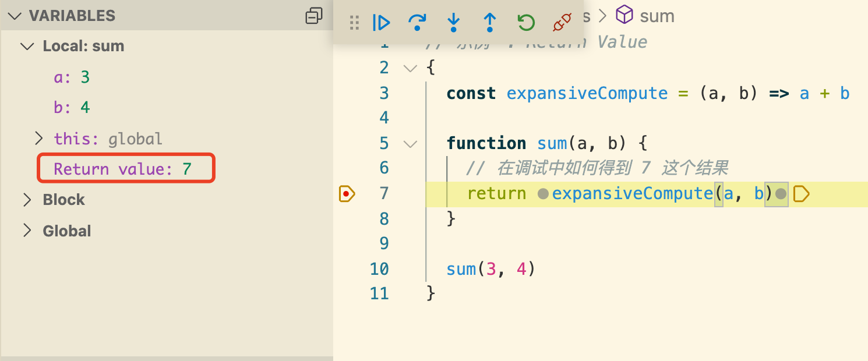The height and width of the screenshot is (361, 868).
Task: Fold the sum function at line 5
Action: 411,143
